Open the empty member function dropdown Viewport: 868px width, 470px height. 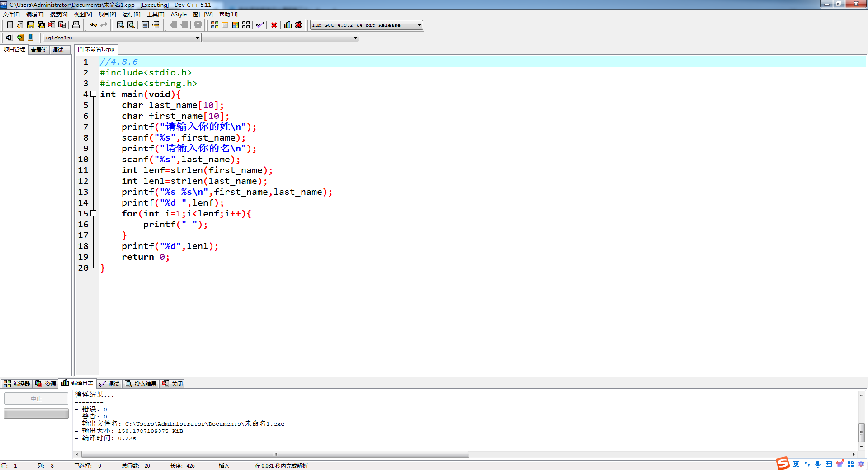point(280,38)
